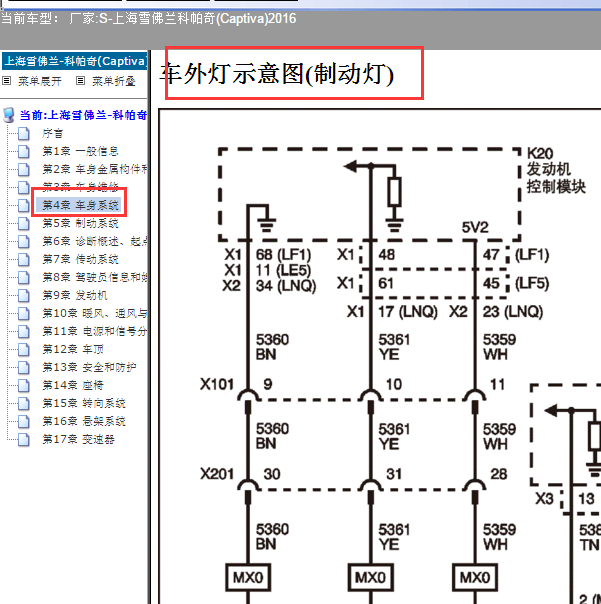Click the page icon beside 第7章
Viewport: 601px width, 604px height.
[x=24, y=259]
